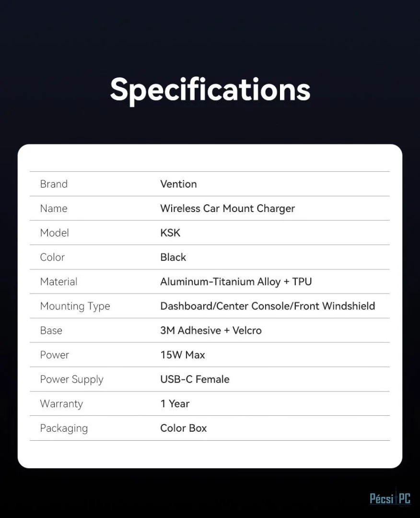Image resolution: width=420 pixels, height=518 pixels.
Task: Click the Dashboard/Center Console/Front Windshield text
Action: 268,306
